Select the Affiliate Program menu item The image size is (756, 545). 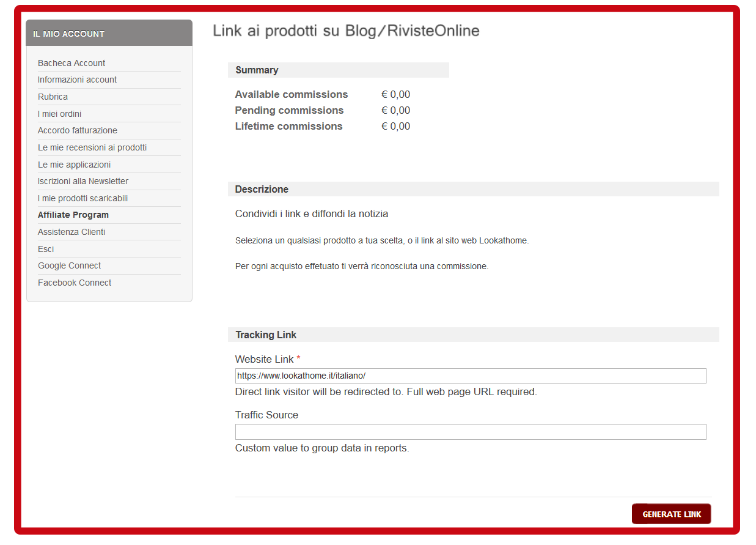[73, 215]
